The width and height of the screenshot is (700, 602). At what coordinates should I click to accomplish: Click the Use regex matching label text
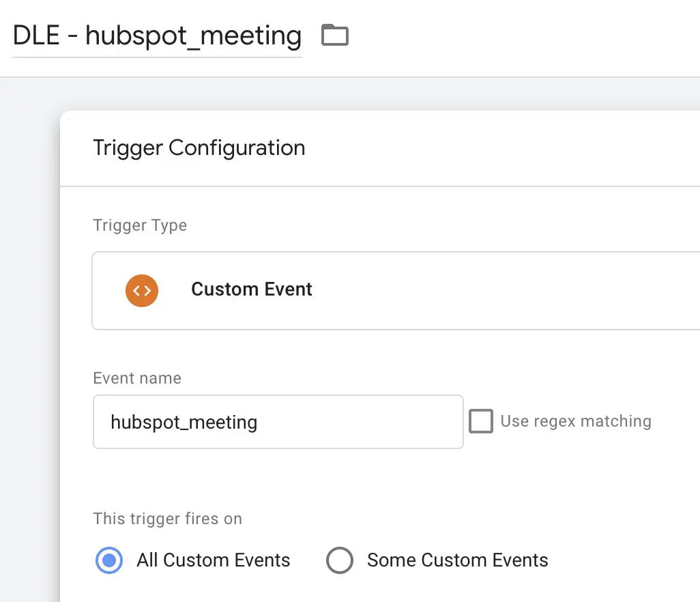576,421
